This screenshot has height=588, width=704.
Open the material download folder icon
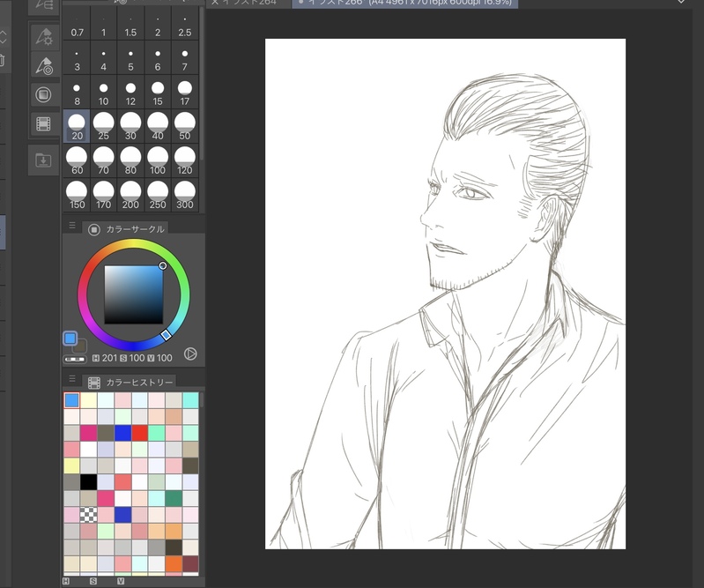43,160
